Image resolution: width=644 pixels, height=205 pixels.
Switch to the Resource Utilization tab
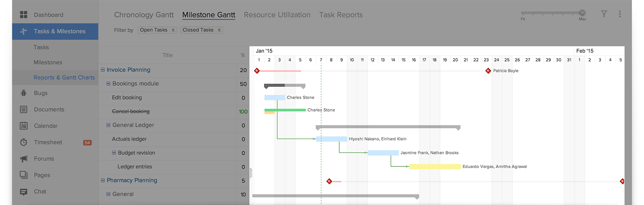[x=277, y=15]
